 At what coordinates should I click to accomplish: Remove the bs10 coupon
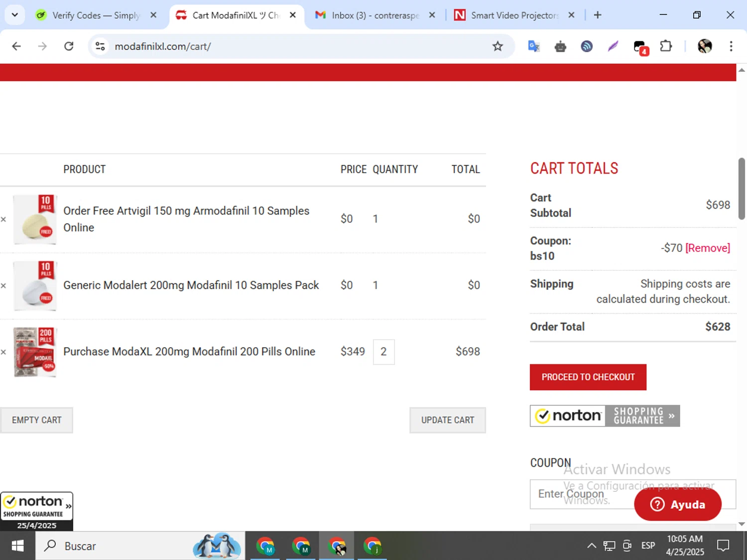pyautogui.click(x=708, y=248)
